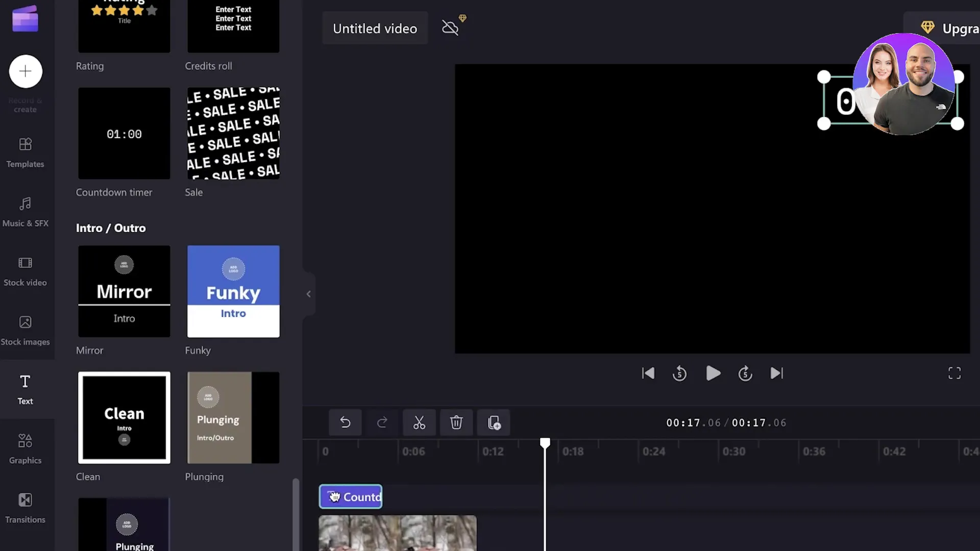This screenshot has width=980, height=551.
Task: Undo the last action
Action: 345,422
